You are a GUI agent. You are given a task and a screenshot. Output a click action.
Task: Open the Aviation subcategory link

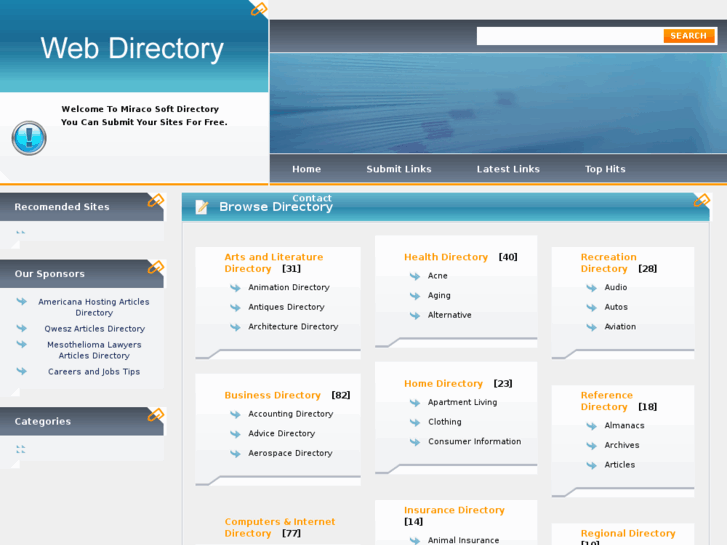click(x=620, y=327)
